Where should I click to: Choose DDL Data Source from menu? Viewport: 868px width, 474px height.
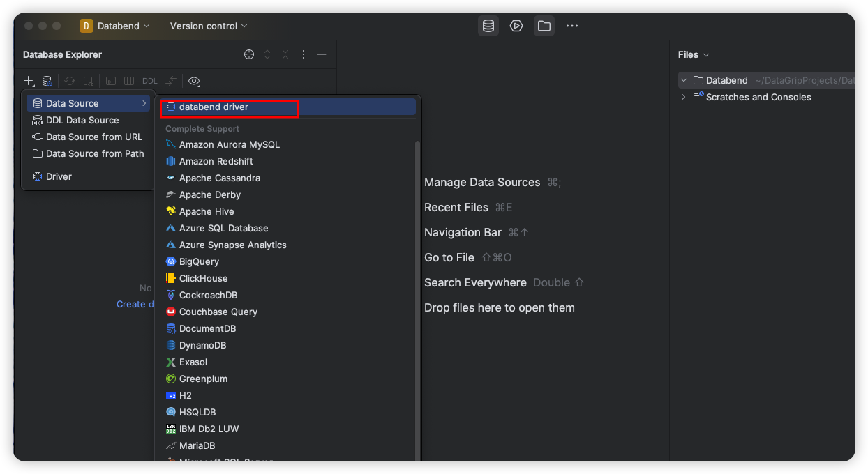point(82,120)
